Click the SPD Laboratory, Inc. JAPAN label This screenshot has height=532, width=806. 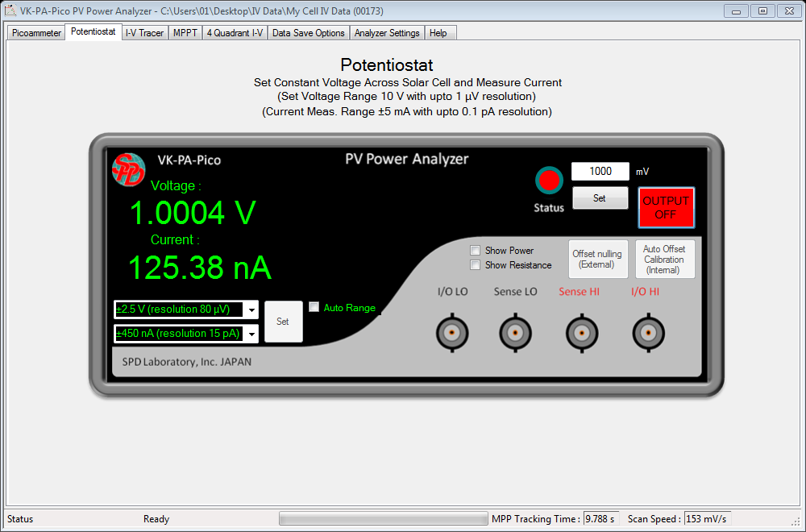[187, 362]
